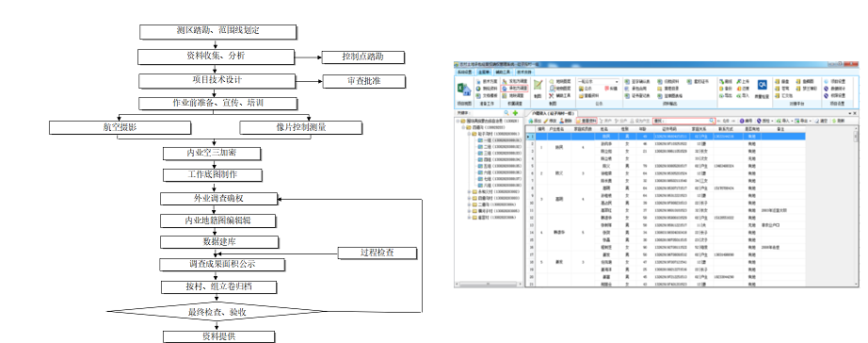Click the pencil map drawing icon
Viewport: 868px width, 343px height.
tap(538, 85)
